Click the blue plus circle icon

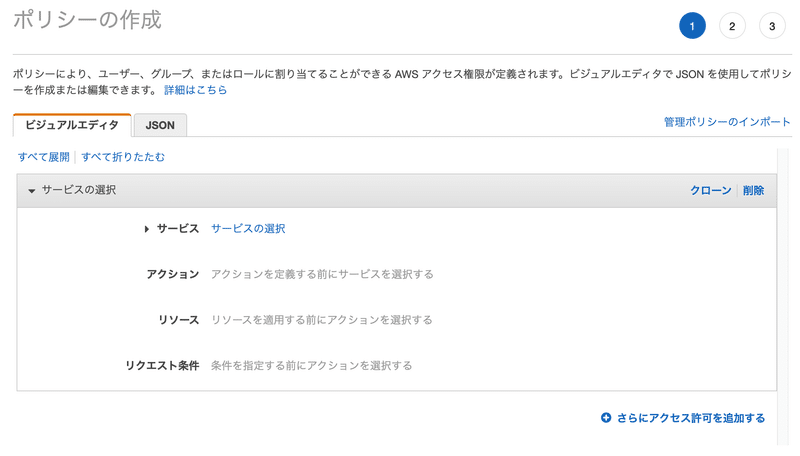click(x=606, y=418)
